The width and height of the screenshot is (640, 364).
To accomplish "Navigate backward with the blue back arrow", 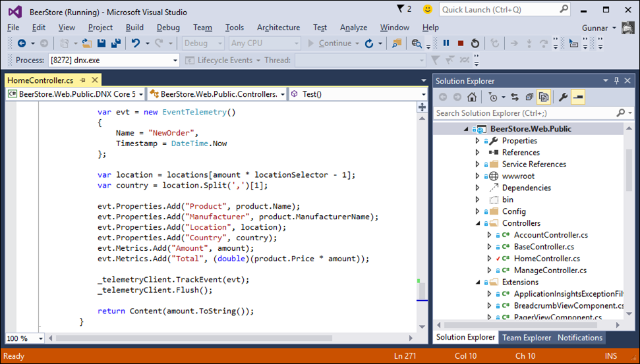I will (21, 43).
